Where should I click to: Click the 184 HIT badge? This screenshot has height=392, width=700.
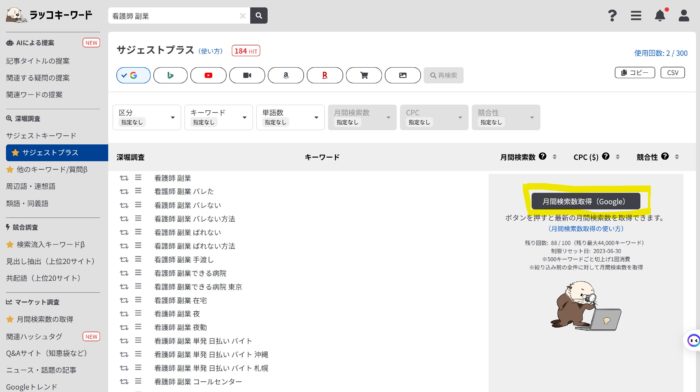pyautogui.click(x=246, y=51)
